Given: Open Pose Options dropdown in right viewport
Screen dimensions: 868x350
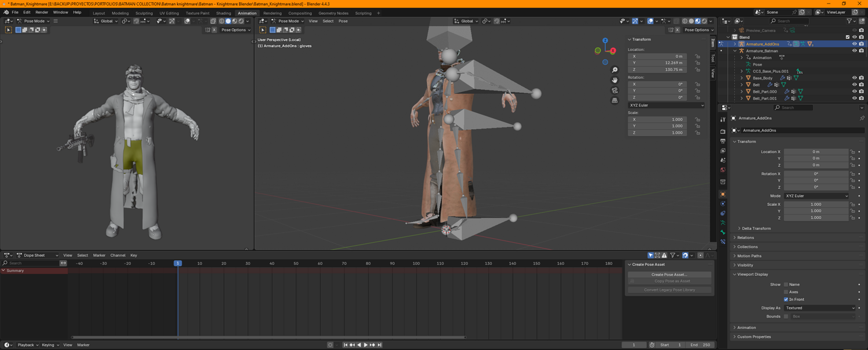Looking at the screenshot, I should click(698, 30).
